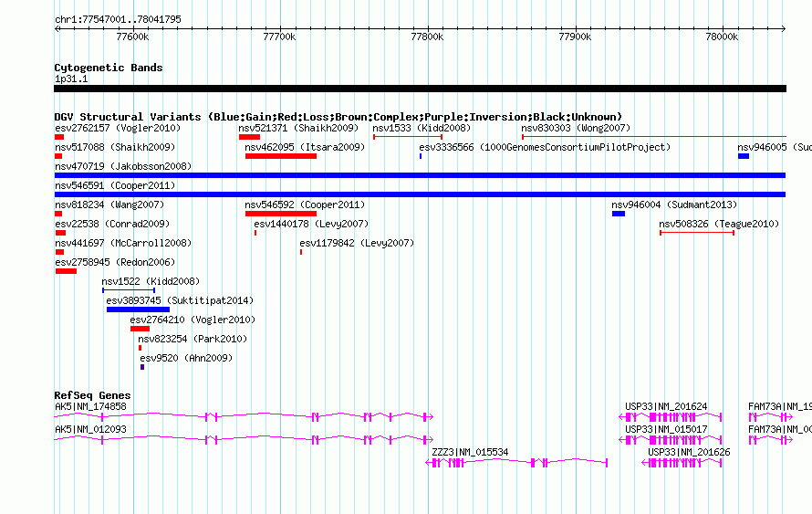
Task: Click the Cytogenetic Bands track title
Action: pos(109,68)
